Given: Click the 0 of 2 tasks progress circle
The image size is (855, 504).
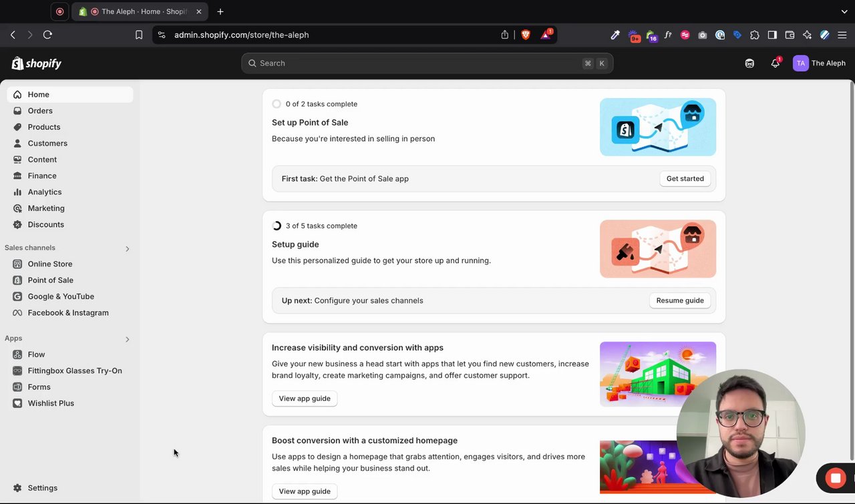Looking at the screenshot, I should [x=277, y=104].
